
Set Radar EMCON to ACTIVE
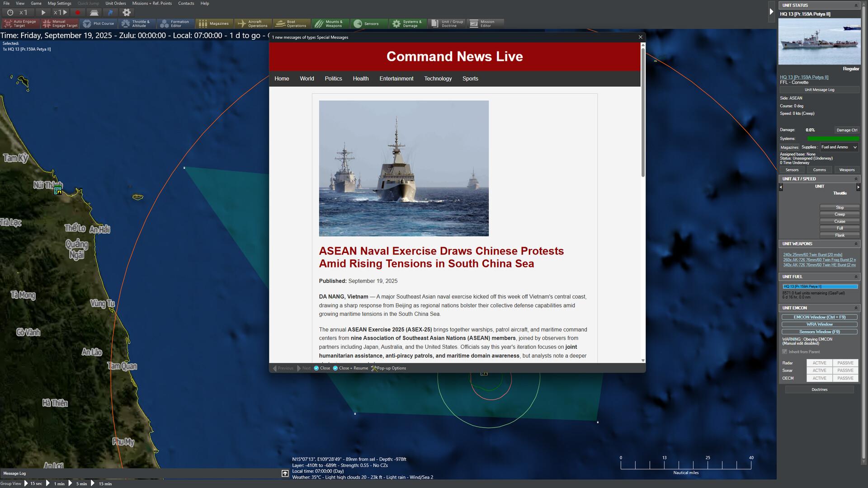[819, 363]
